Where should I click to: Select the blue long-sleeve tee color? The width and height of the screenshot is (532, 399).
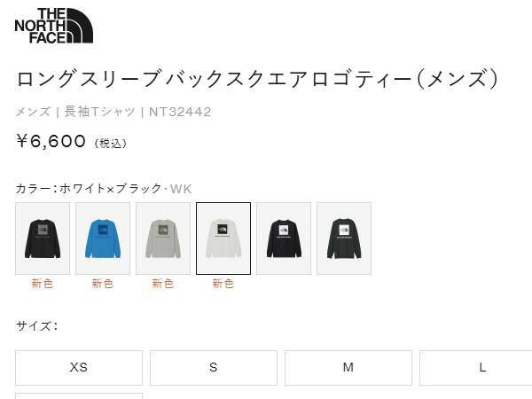[x=103, y=239]
